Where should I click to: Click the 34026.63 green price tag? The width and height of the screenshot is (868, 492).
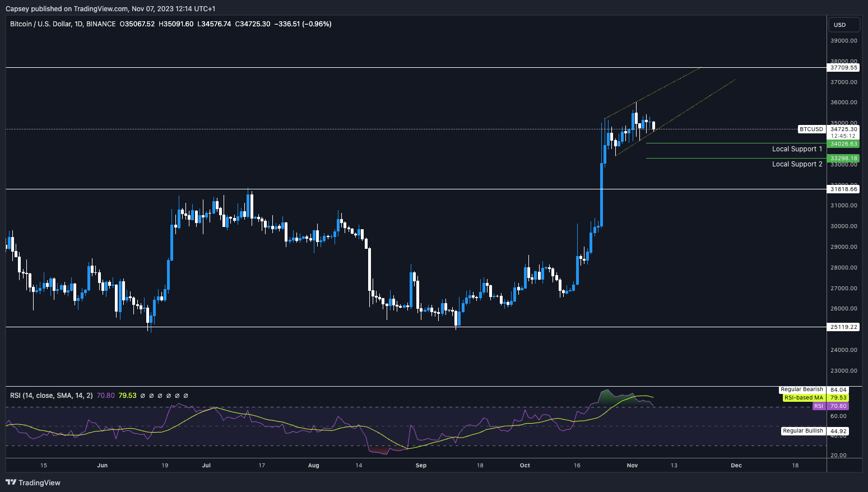tap(844, 144)
